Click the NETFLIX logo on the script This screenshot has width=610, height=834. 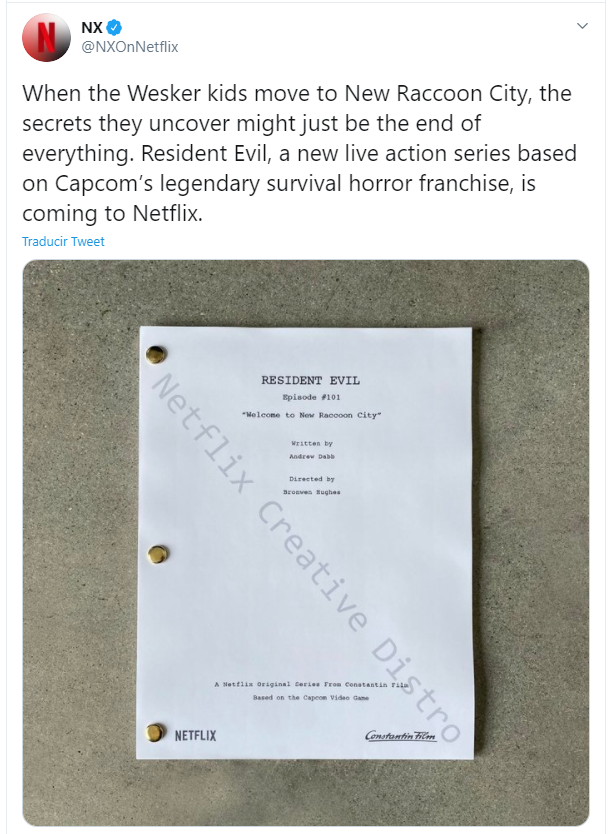pos(197,735)
